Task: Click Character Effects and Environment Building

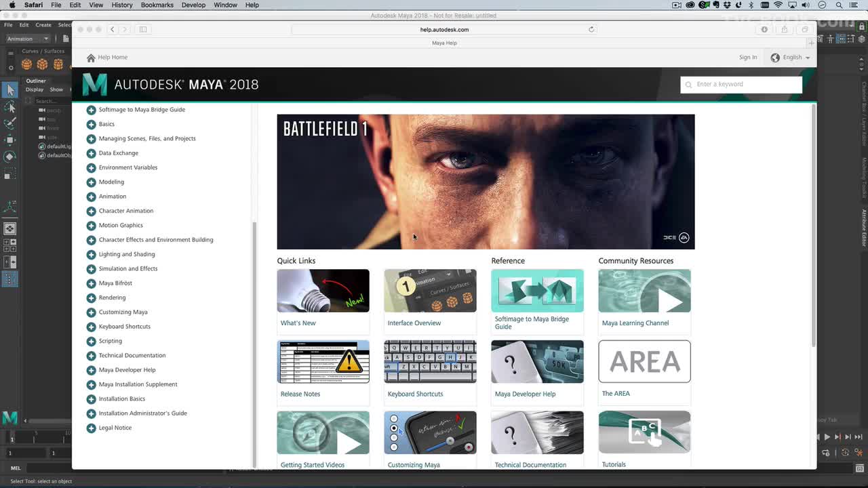Action: pos(156,240)
